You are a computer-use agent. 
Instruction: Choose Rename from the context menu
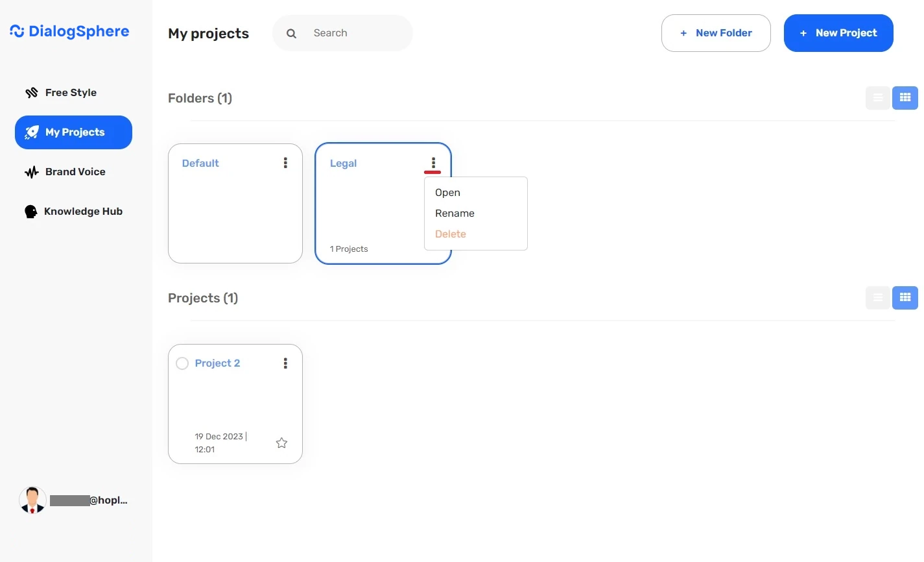tap(455, 214)
